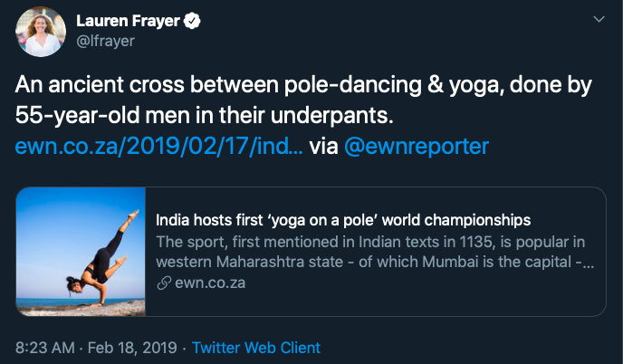
Task: Open the Twitter Web Client source link
Action: (x=256, y=348)
